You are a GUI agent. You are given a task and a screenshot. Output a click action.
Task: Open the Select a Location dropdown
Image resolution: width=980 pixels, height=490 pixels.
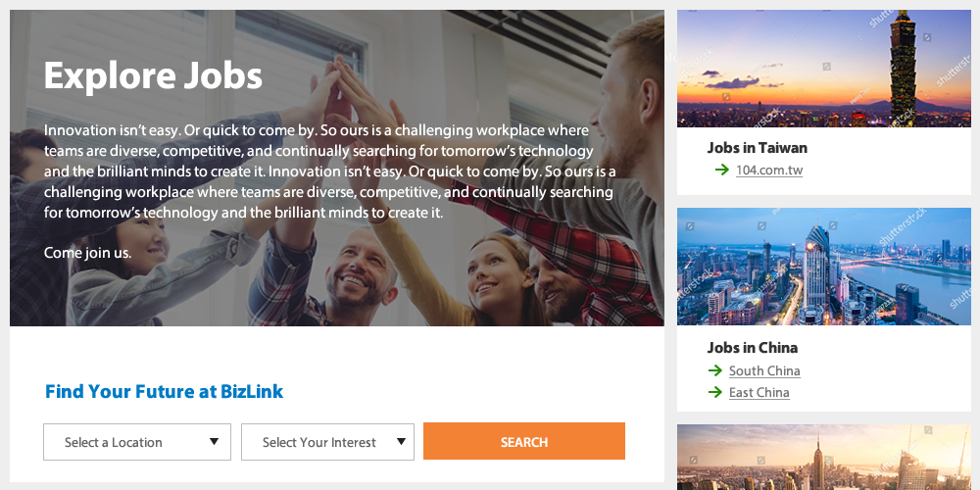click(137, 442)
